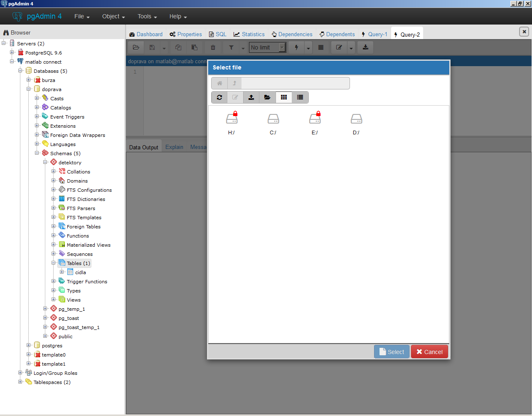Expand the PostgreSQL 9.6 server node
The image size is (532, 416).
12,52
